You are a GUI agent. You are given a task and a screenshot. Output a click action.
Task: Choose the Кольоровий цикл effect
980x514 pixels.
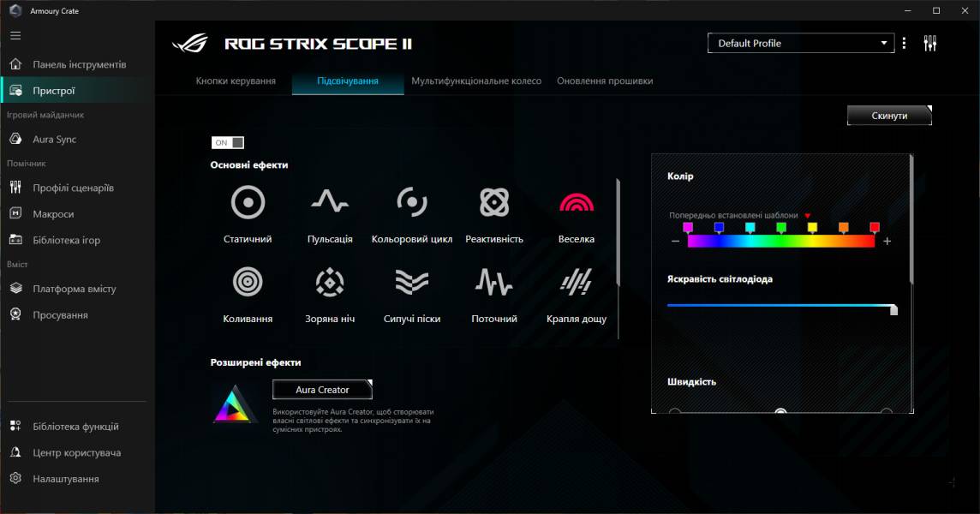point(411,203)
